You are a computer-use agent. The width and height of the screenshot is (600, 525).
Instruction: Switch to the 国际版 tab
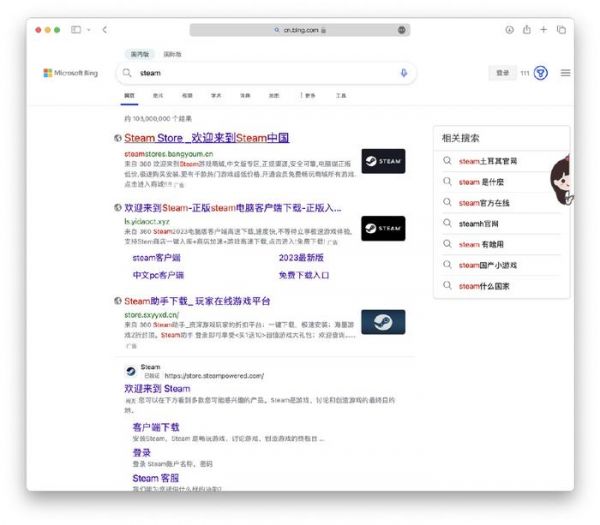point(171,53)
